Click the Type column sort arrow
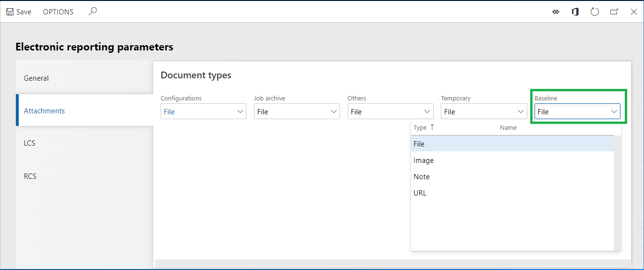This screenshot has height=270, width=644. pyautogui.click(x=432, y=127)
